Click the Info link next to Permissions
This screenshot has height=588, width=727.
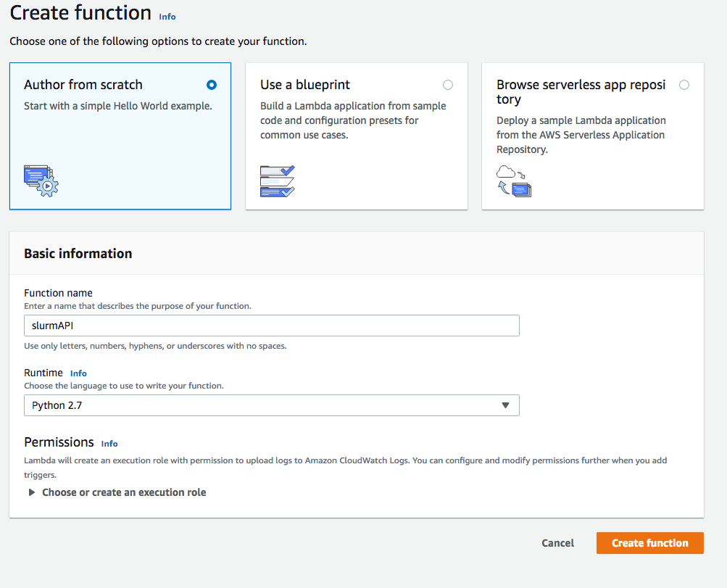[x=109, y=443]
